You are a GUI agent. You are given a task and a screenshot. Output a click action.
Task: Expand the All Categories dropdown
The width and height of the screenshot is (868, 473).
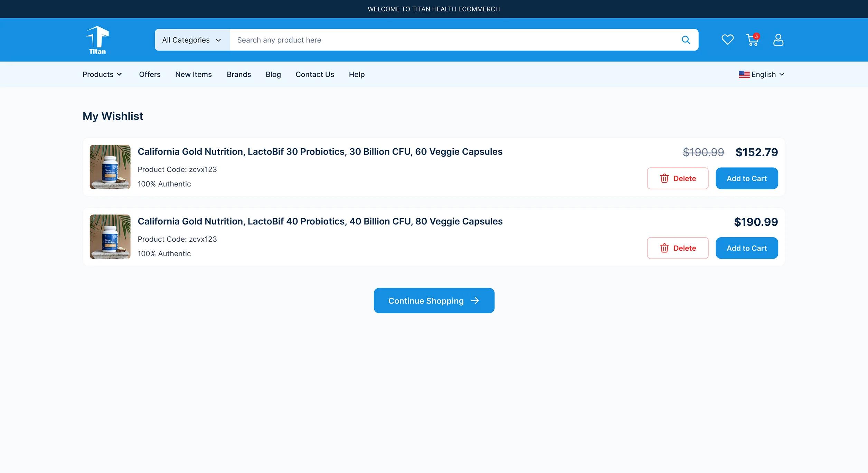192,40
